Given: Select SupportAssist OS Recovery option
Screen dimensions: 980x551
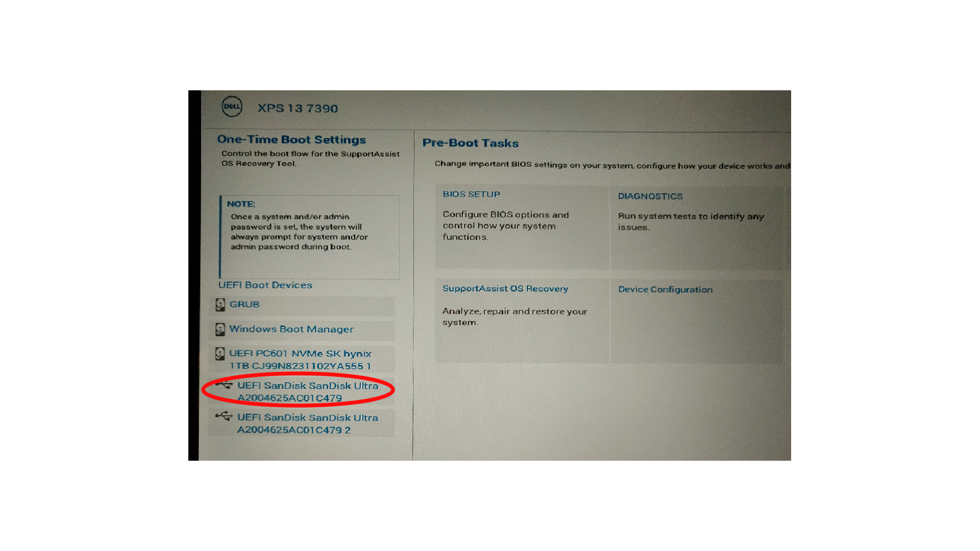Looking at the screenshot, I should point(505,289).
